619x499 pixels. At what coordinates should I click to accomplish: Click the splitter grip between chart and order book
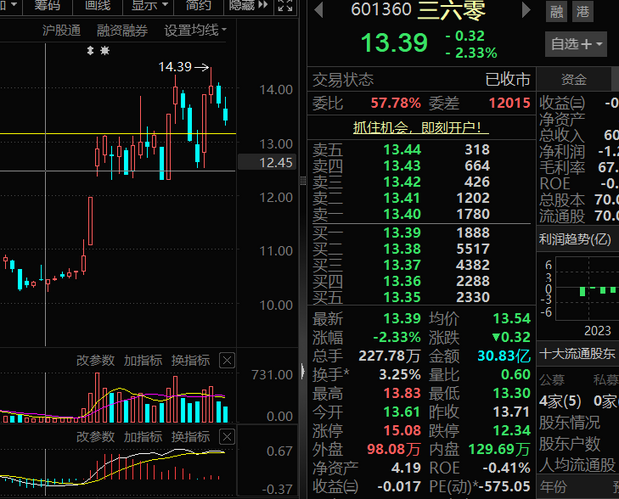[x=303, y=180]
